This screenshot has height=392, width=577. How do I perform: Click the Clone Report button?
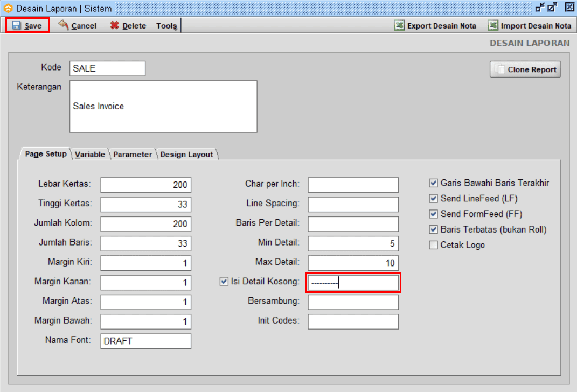click(525, 69)
